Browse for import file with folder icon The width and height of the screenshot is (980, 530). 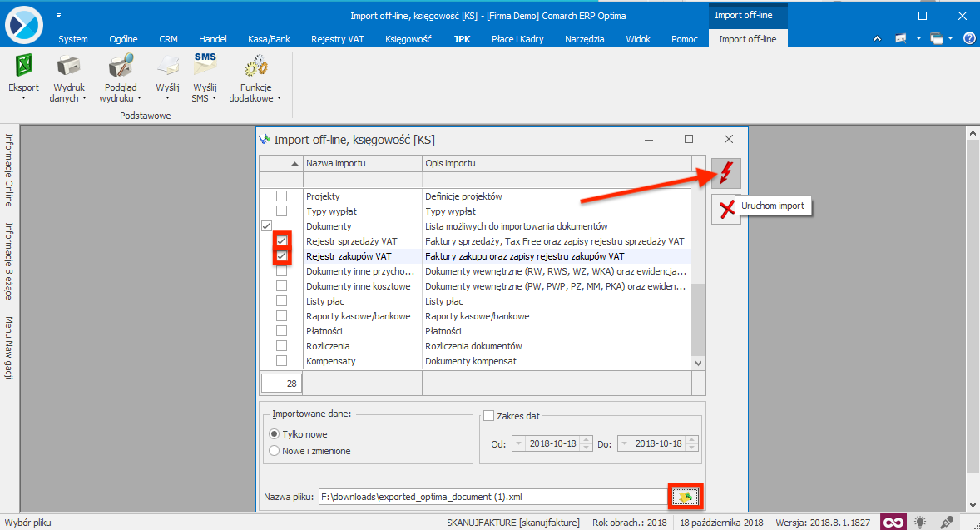pos(684,496)
